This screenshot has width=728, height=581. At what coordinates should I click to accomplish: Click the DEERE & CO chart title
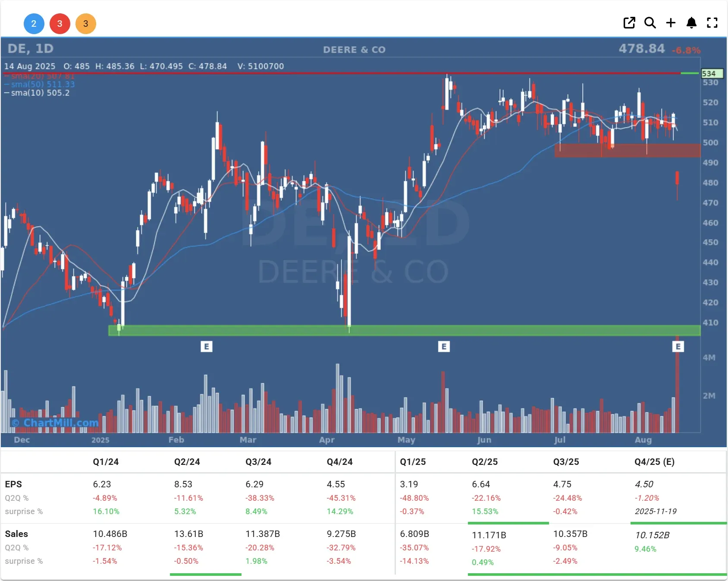point(355,50)
